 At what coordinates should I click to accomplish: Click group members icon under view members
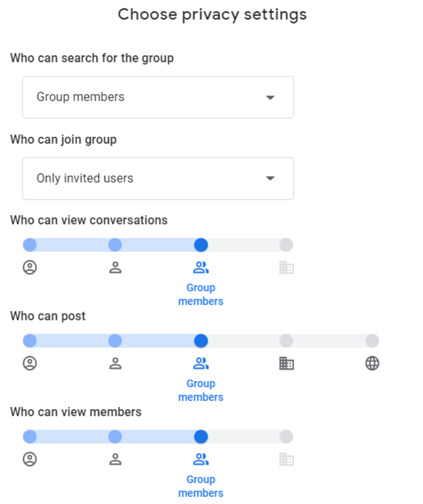click(200, 459)
